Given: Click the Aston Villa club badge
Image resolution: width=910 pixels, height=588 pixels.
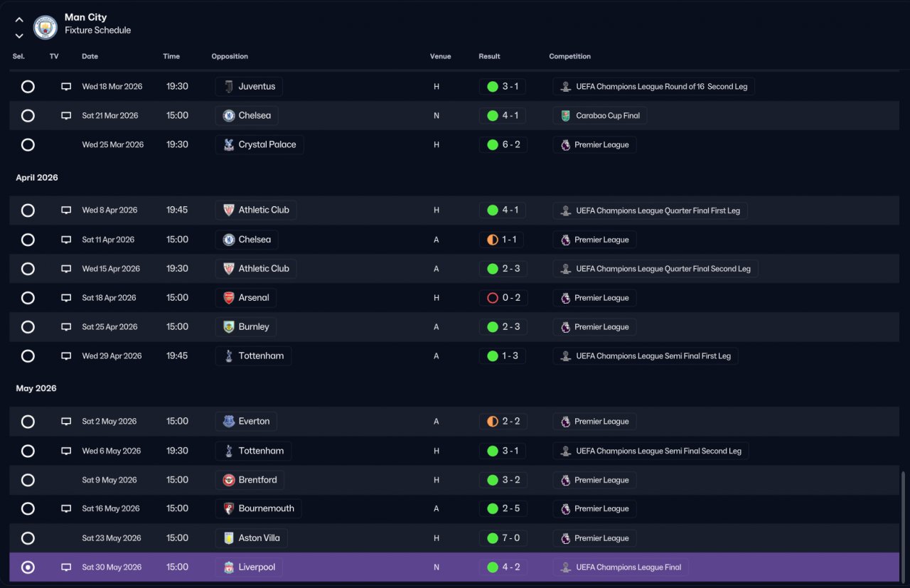Looking at the screenshot, I should (229, 538).
